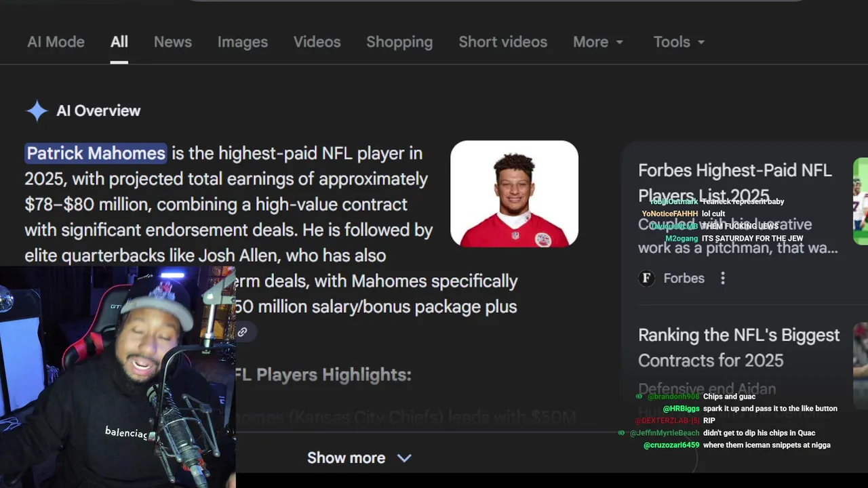The image size is (868, 488).
Task: Click the Forbes logo icon
Action: (x=646, y=278)
